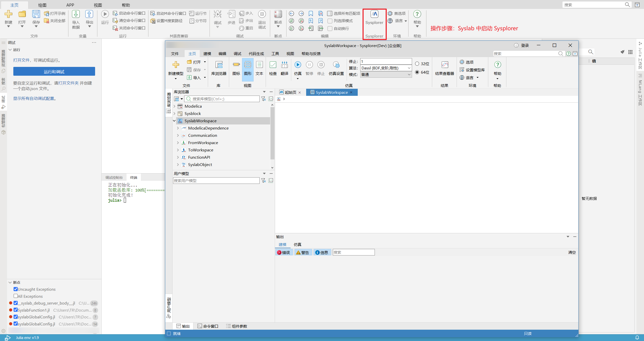Screen dimensions: 644x341
Task: Expand the Sysblock library node
Action: (174, 114)
